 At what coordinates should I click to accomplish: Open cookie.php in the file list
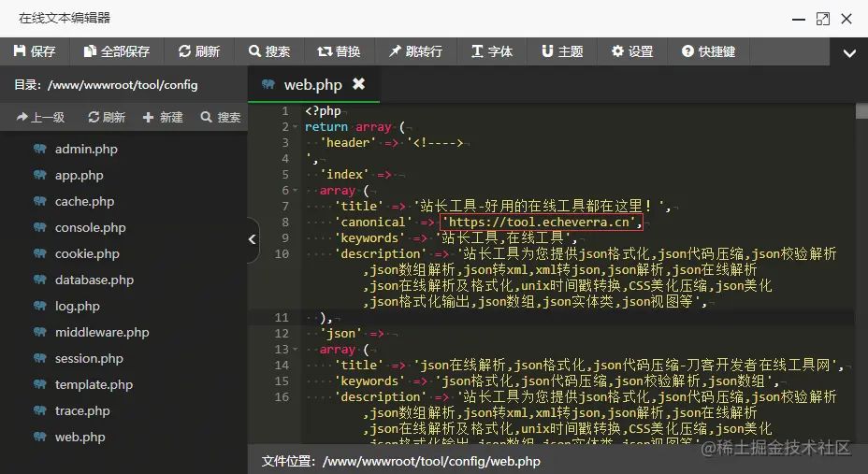[x=87, y=254]
